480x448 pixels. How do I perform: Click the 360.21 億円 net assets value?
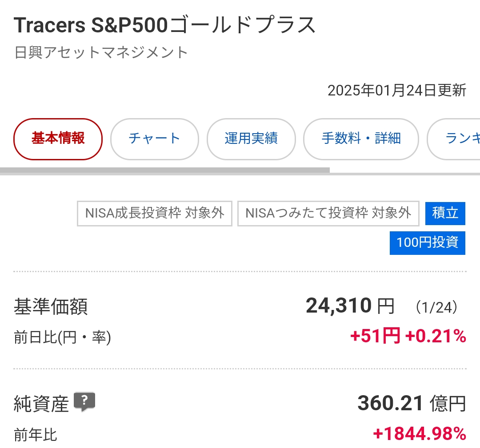coord(412,403)
